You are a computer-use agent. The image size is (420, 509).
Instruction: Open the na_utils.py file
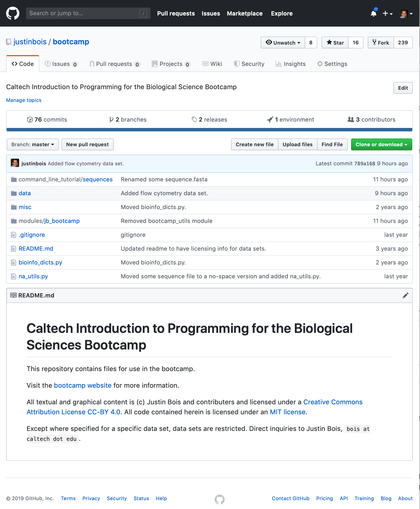click(x=33, y=276)
